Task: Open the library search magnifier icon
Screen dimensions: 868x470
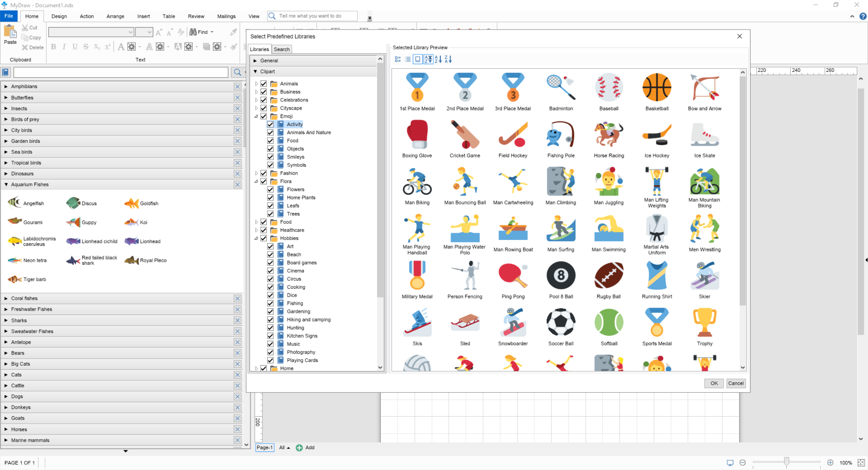Action: [x=238, y=72]
